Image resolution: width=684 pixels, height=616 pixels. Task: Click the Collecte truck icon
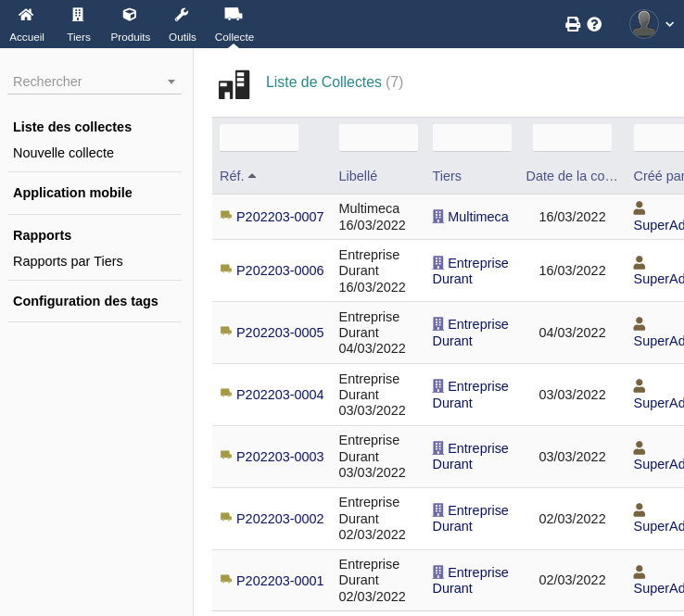coord(234,15)
